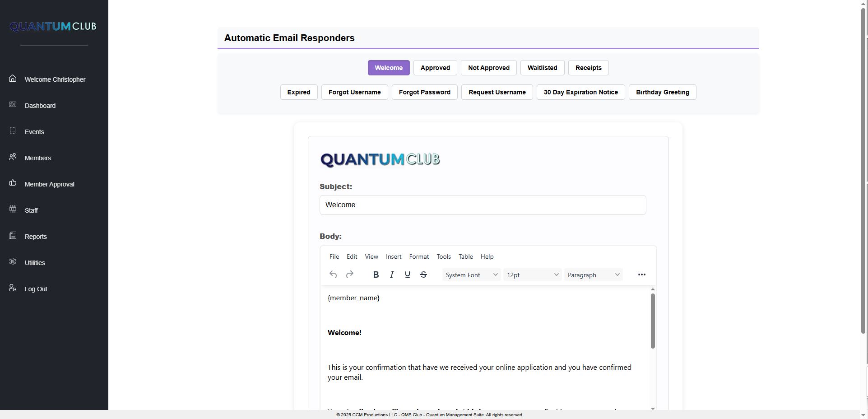Image resolution: width=868 pixels, height=419 pixels.
Task: Click the Log Out icon
Action: [12, 289]
